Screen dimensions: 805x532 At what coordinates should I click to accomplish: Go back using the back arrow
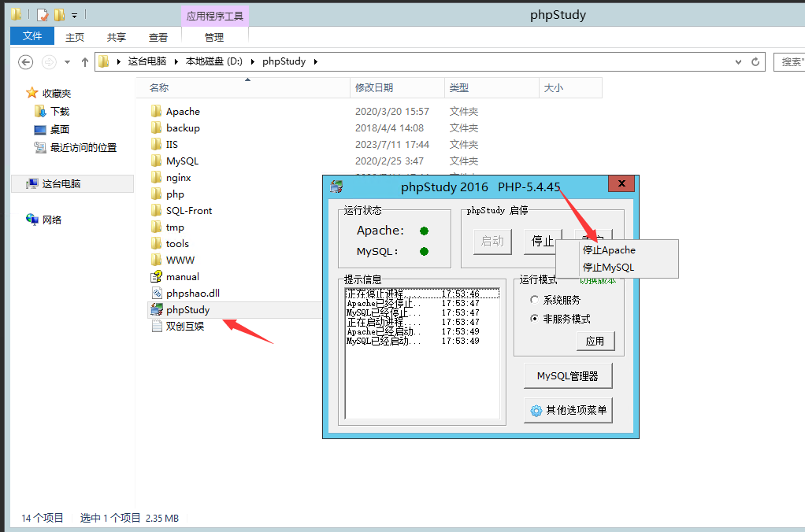tap(25, 62)
